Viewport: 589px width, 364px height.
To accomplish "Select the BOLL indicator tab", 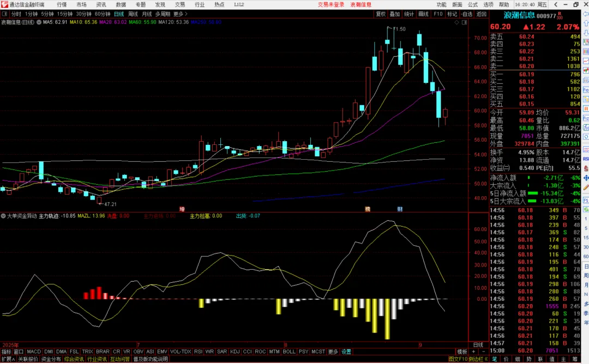I will 289,351.
